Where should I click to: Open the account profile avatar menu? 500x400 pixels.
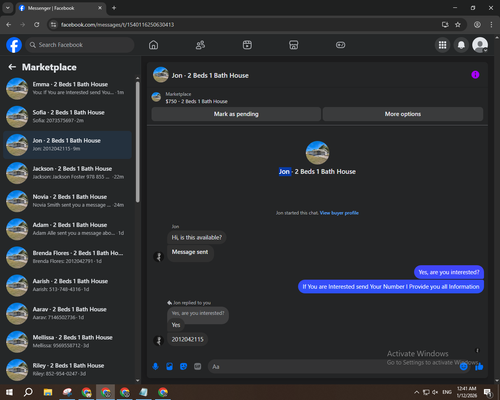480,45
